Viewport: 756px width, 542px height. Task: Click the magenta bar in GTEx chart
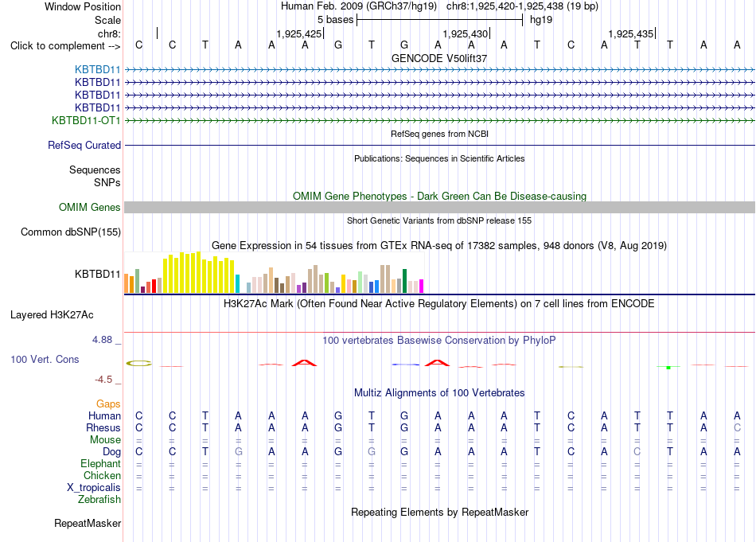click(x=422, y=286)
